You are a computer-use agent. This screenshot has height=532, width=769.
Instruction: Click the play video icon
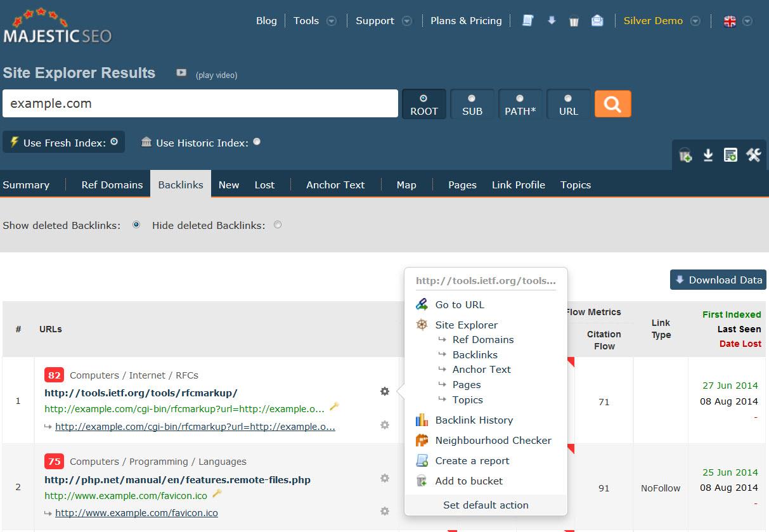point(181,73)
